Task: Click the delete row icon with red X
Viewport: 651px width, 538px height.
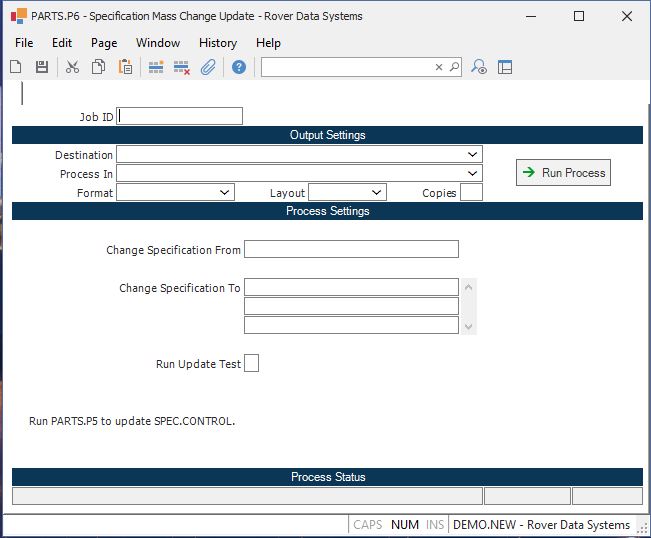Action: pyautogui.click(x=182, y=67)
